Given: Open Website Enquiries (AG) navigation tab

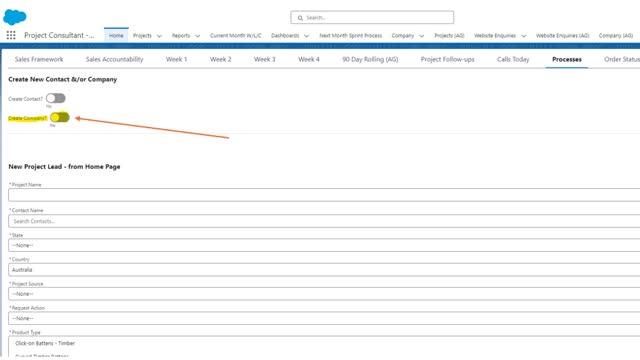Looking at the screenshot, I should [x=562, y=36].
